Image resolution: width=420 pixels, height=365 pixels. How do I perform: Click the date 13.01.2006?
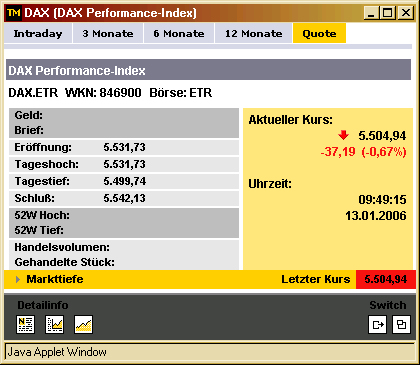pos(376,216)
